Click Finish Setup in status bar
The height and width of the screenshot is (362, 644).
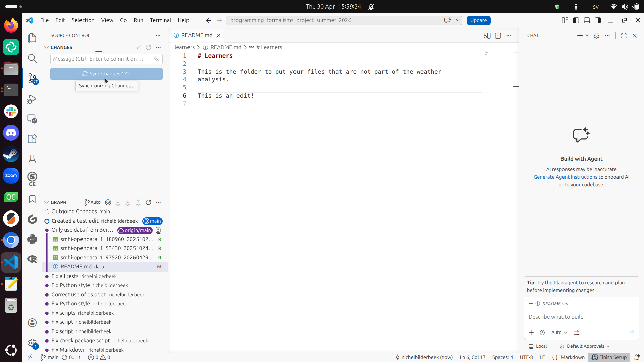click(x=609, y=357)
